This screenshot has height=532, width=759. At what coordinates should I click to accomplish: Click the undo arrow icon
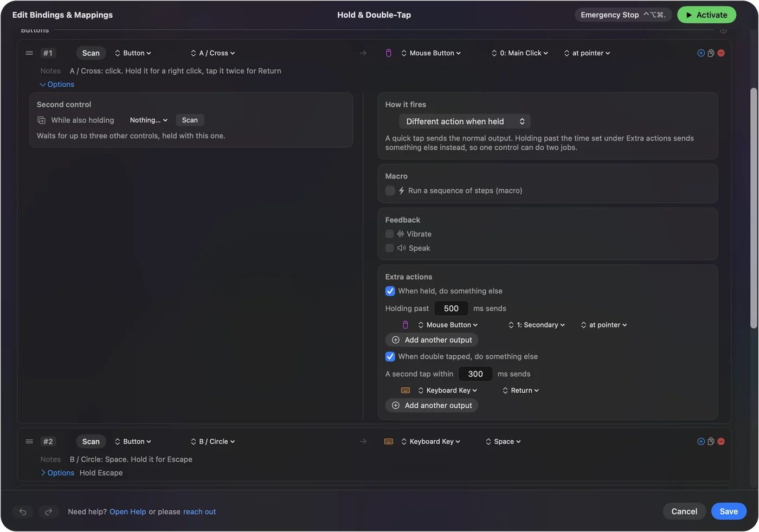[23, 511]
